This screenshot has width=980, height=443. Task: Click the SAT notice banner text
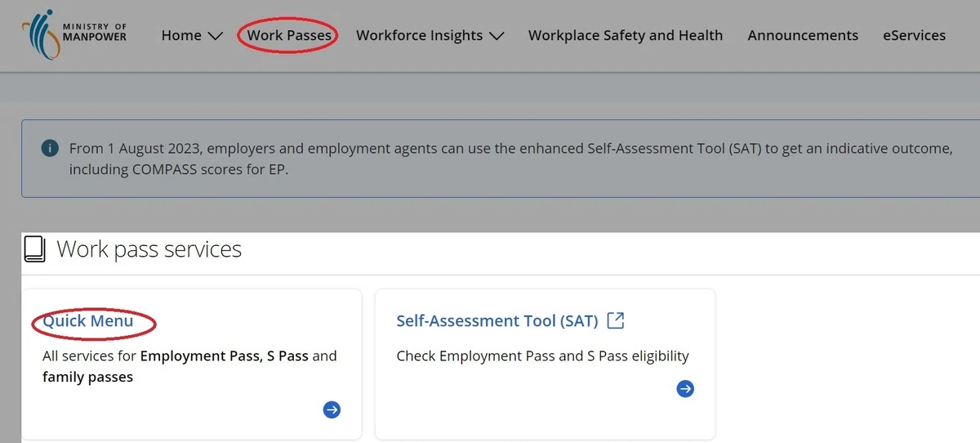tap(510, 159)
